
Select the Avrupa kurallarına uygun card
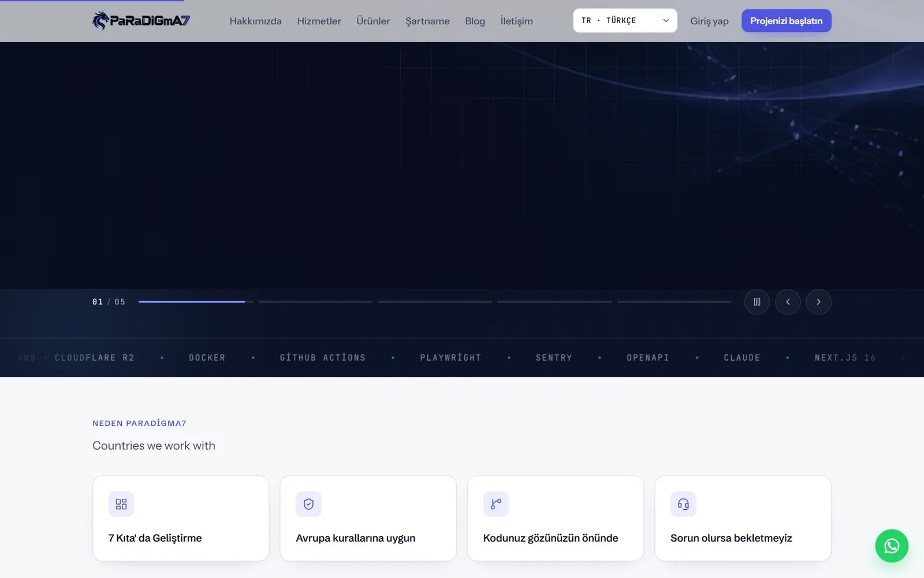[368, 518]
